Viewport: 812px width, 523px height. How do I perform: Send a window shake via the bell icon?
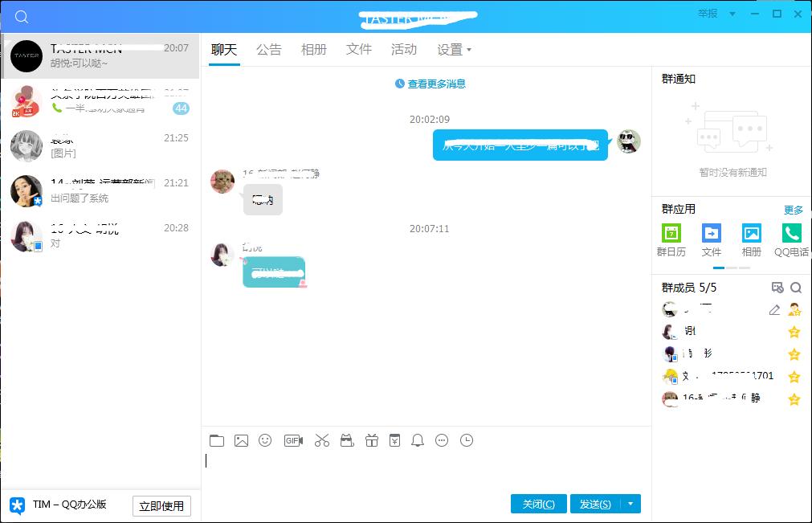418,440
